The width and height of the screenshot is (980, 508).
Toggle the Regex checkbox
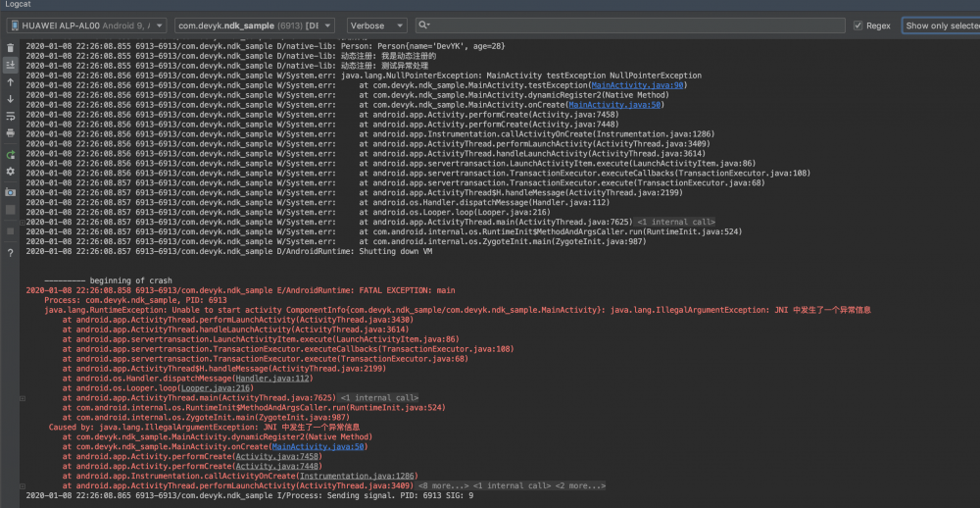coord(857,25)
